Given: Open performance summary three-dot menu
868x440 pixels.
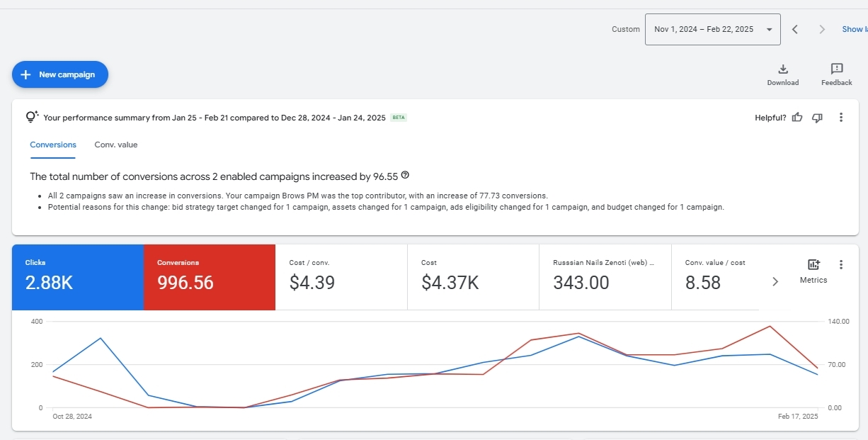Looking at the screenshot, I should [841, 118].
